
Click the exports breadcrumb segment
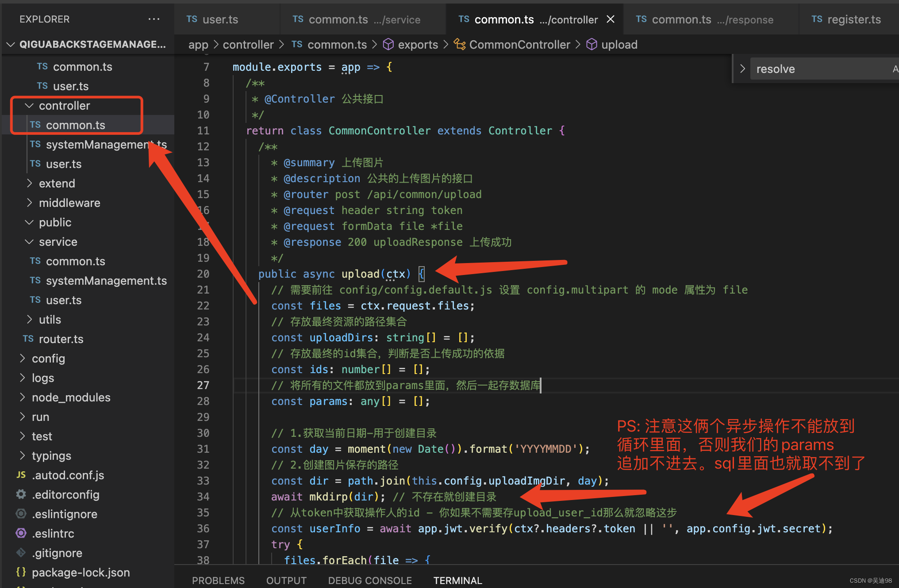[411, 45]
